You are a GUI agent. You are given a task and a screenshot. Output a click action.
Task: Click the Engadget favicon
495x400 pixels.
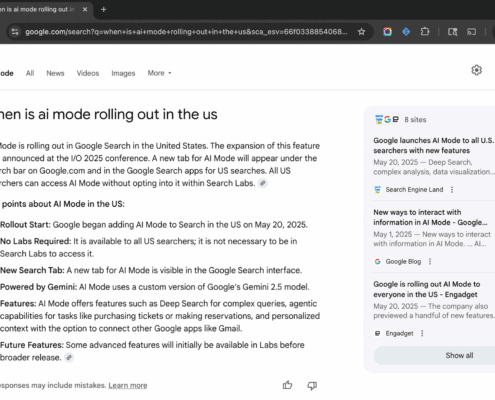tap(378, 333)
